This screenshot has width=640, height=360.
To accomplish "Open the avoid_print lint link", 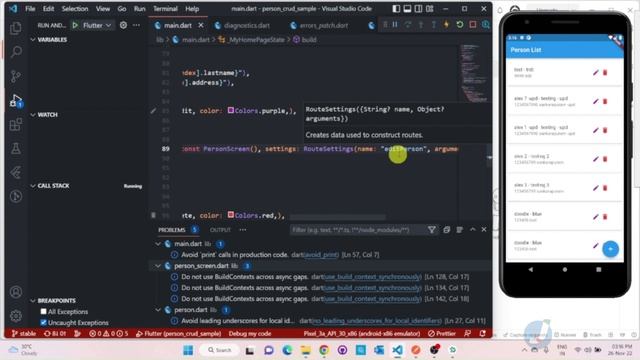I will click(x=322, y=255).
